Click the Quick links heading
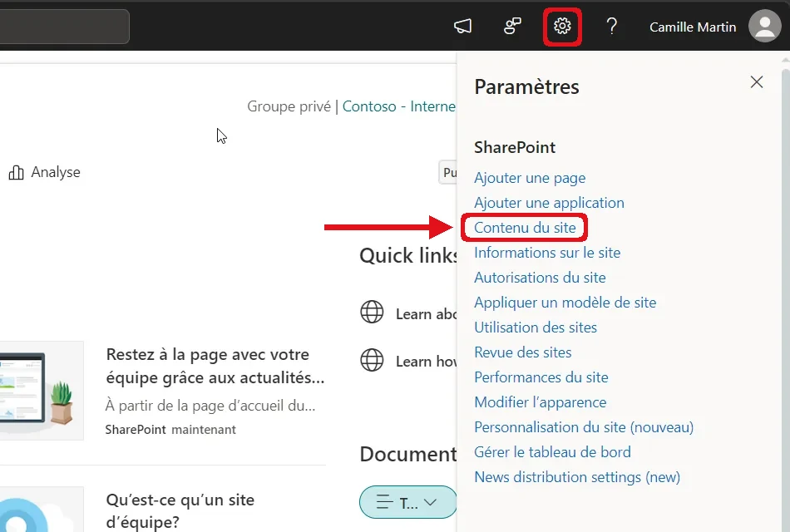The width and height of the screenshot is (790, 532). click(408, 255)
